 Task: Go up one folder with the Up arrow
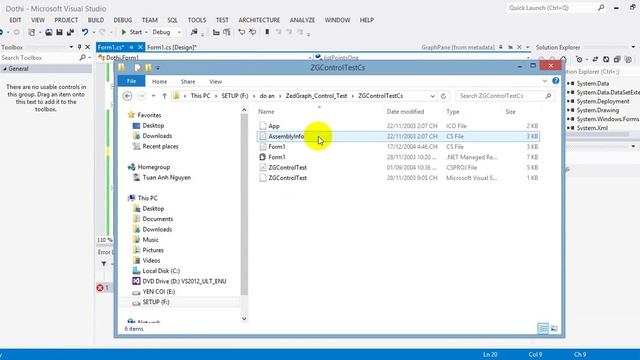[164, 96]
